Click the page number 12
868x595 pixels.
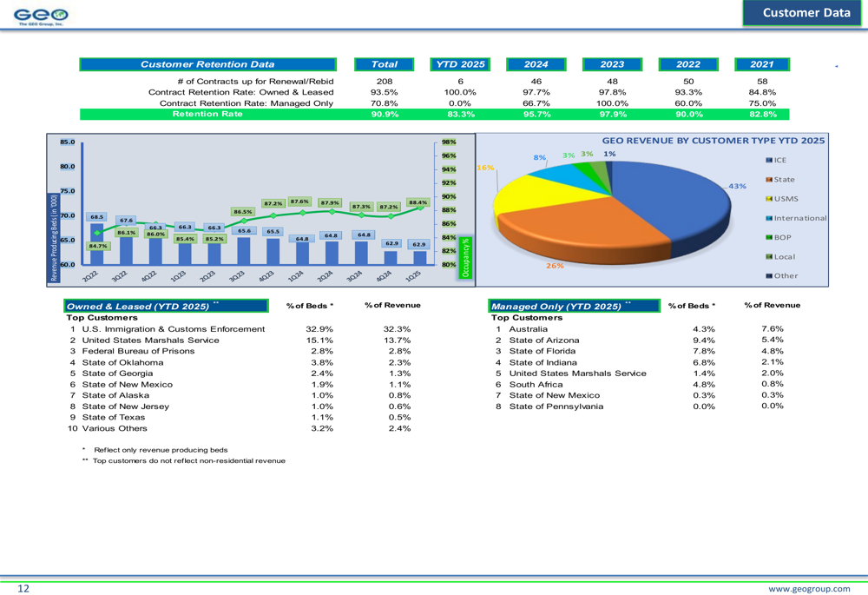pos(23,588)
